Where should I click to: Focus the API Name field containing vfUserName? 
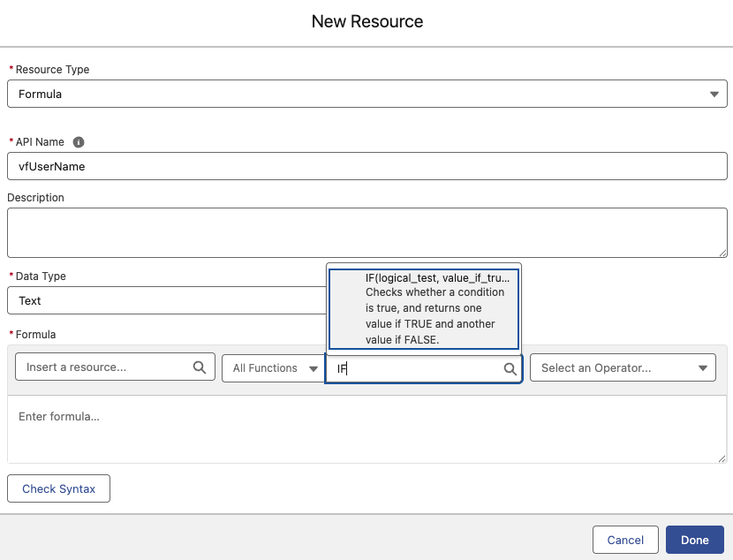(366, 166)
